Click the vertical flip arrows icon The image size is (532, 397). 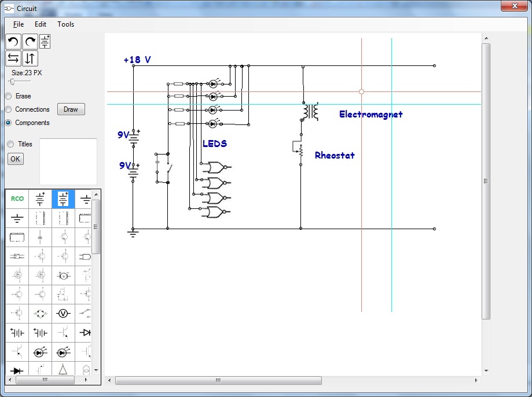pyautogui.click(x=30, y=58)
